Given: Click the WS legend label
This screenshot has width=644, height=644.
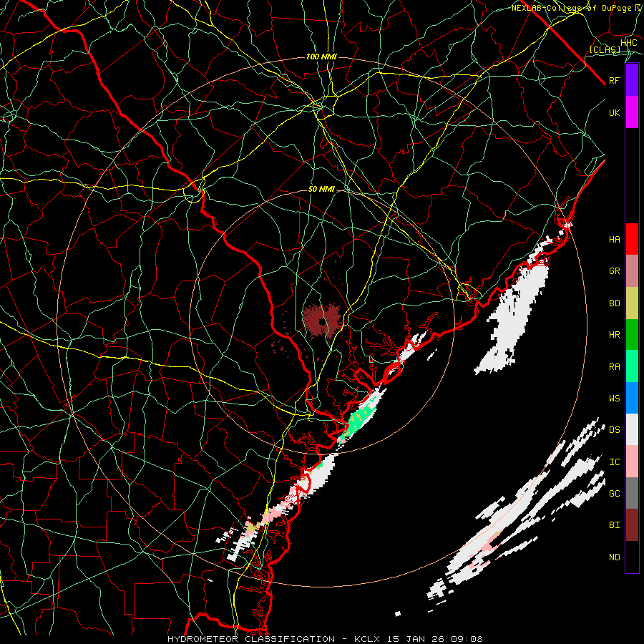Looking at the screenshot, I should (x=615, y=398).
